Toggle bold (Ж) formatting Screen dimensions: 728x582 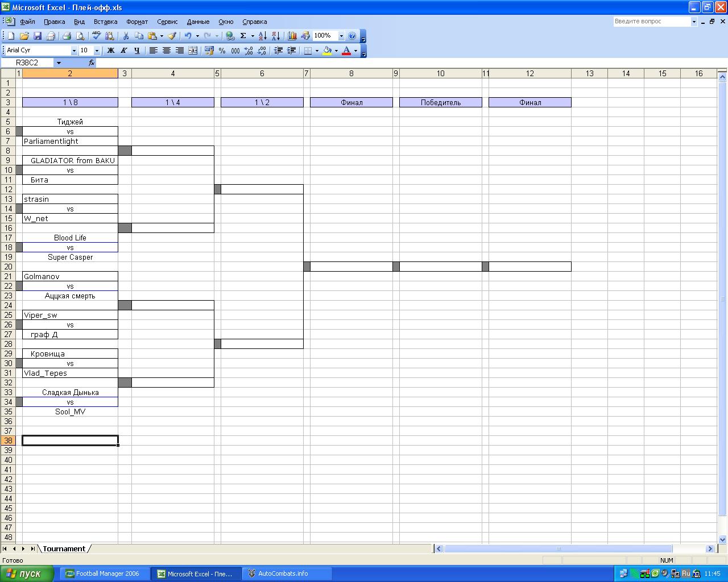tap(110, 51)
